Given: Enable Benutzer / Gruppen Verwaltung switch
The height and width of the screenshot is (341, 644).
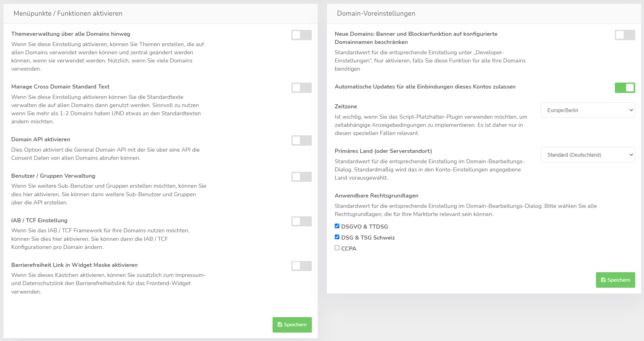Looking at the screenshot, I should [x=301, y=177].
